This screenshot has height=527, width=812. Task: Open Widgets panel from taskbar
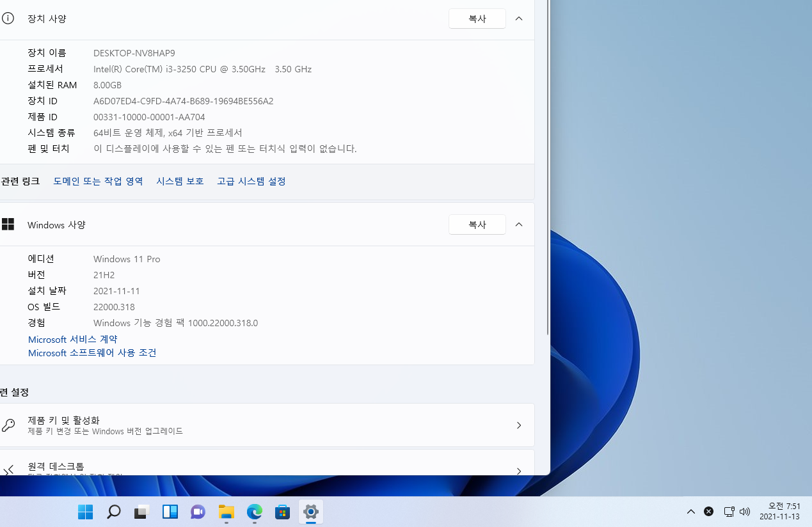(170, 512)
